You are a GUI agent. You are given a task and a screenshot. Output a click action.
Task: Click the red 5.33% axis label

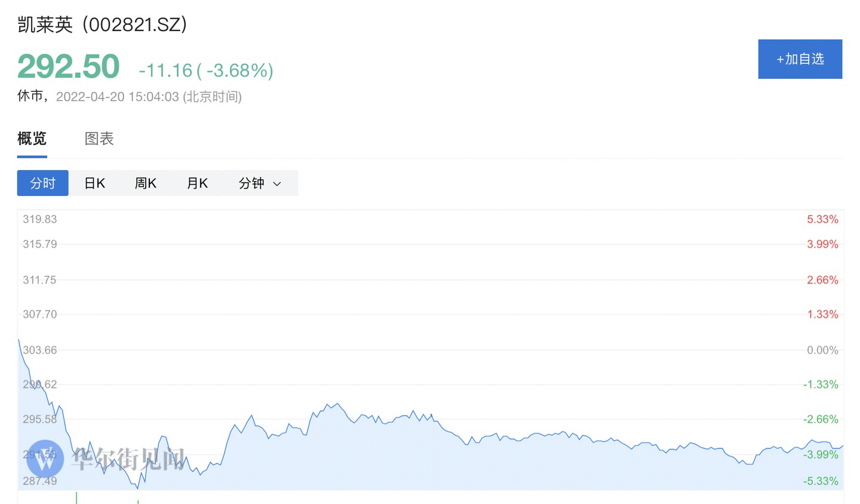(x=822, y=219)
